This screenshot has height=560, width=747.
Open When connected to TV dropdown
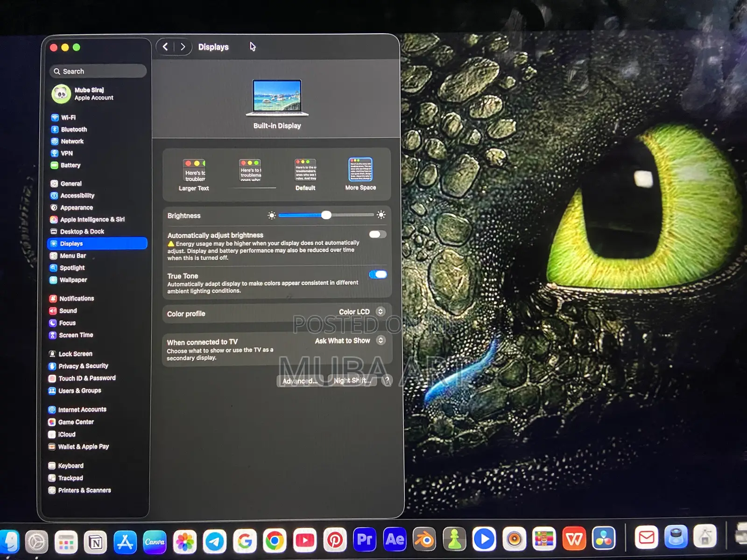point(350,341)
